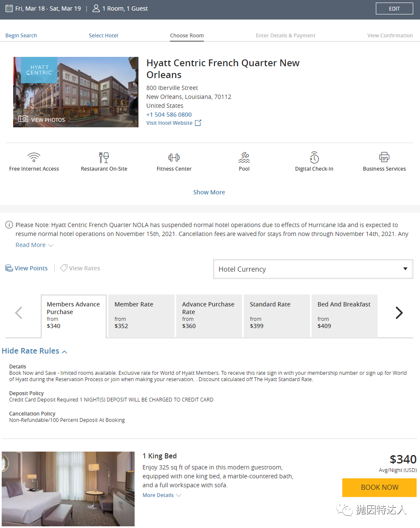Viewport: 420px width, 528px height.
Task: Click the Business Services printer icon
Action: pyautogui.click(x=384, y=157)
